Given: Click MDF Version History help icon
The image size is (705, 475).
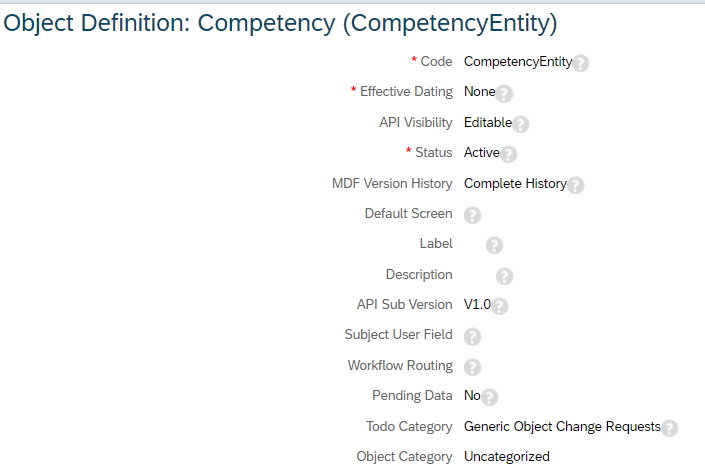Looking at the screenshot, I should 576,185.
